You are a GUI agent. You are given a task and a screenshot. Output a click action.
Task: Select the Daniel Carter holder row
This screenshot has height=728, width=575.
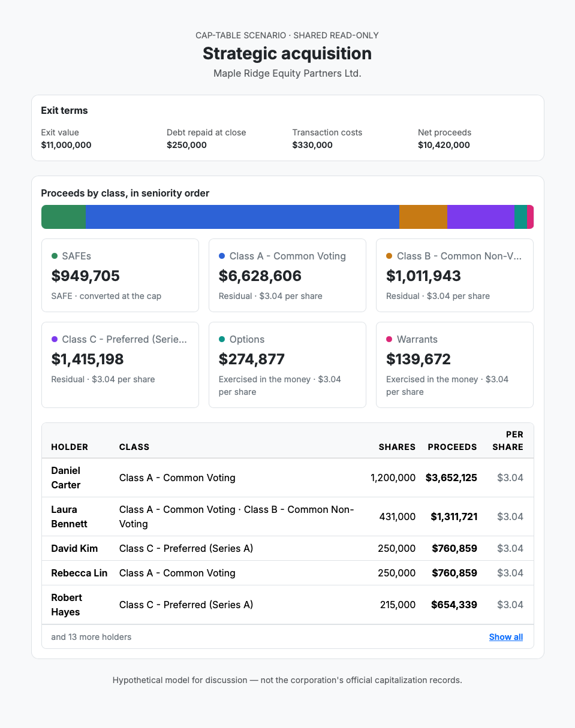pyautogui.click(x=288, y=478)
